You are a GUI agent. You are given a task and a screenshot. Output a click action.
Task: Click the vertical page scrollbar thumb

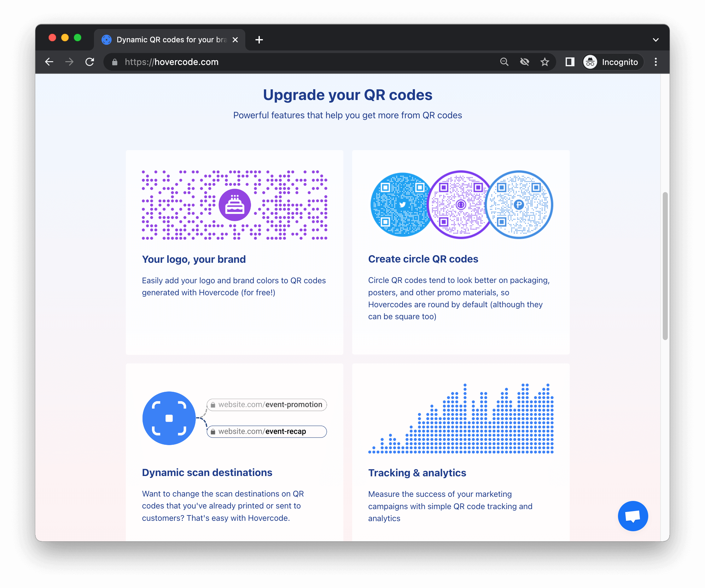[x=665, y=266]
